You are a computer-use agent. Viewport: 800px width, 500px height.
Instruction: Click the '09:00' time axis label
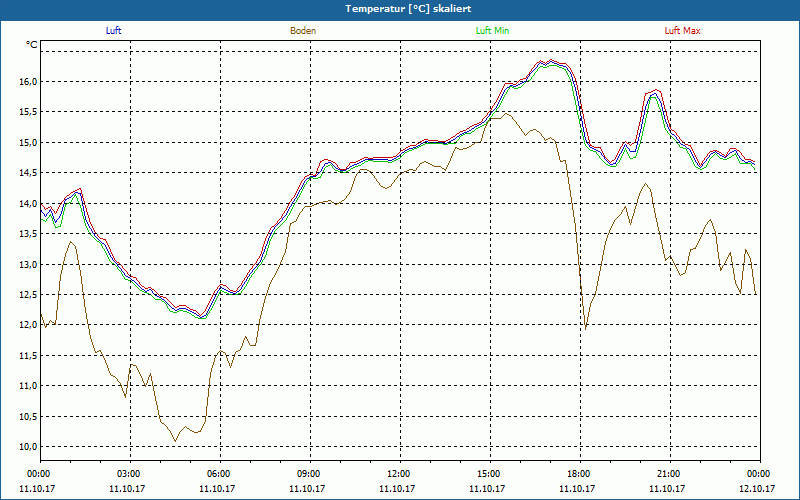310,474
